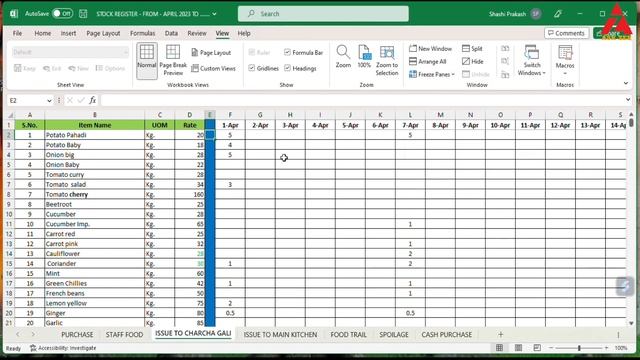Open the Review tab
Viewport: 640px width, 360px height.
[197, 33]
